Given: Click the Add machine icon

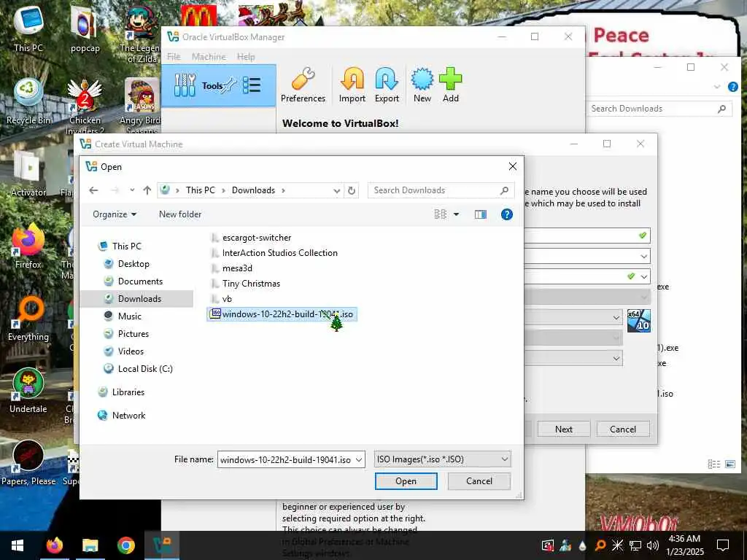Looking at the screenshot, I should coord(451,85).
